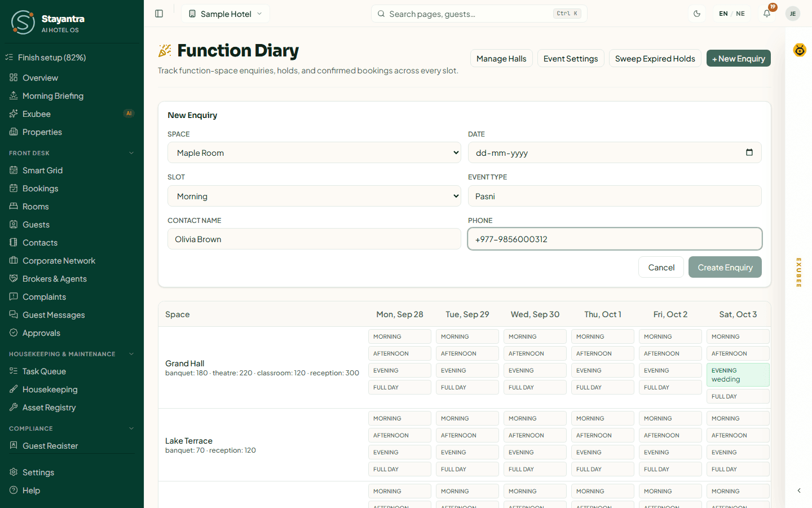Click Sweep Expired Holds

[655, 59]
